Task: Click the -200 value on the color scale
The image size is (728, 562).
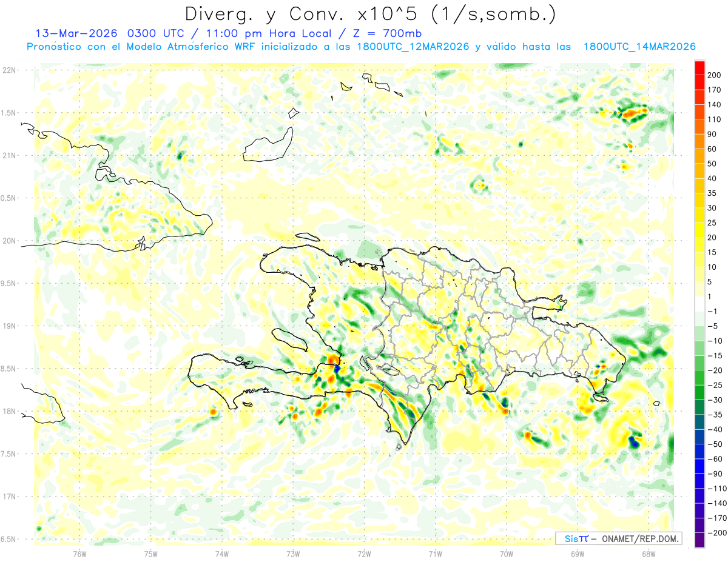Action: click(x=716, y=532)
